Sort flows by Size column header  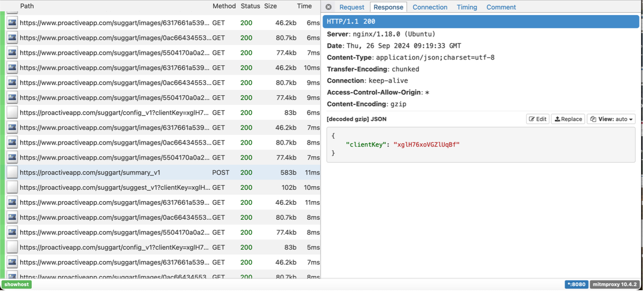click(x=270, y=6)
